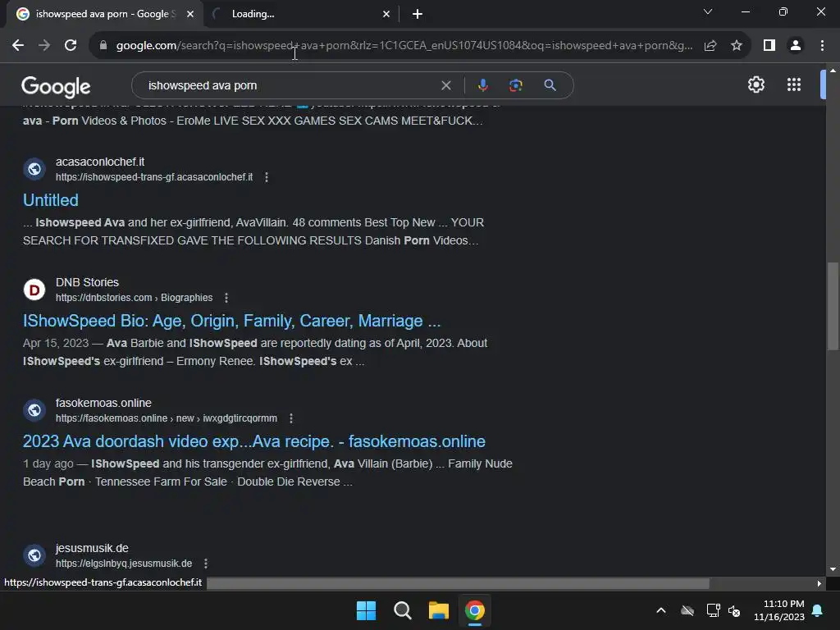840x630 pixels.
Task: Launch File Explorer from the taskbar
Action: (438, 610)
